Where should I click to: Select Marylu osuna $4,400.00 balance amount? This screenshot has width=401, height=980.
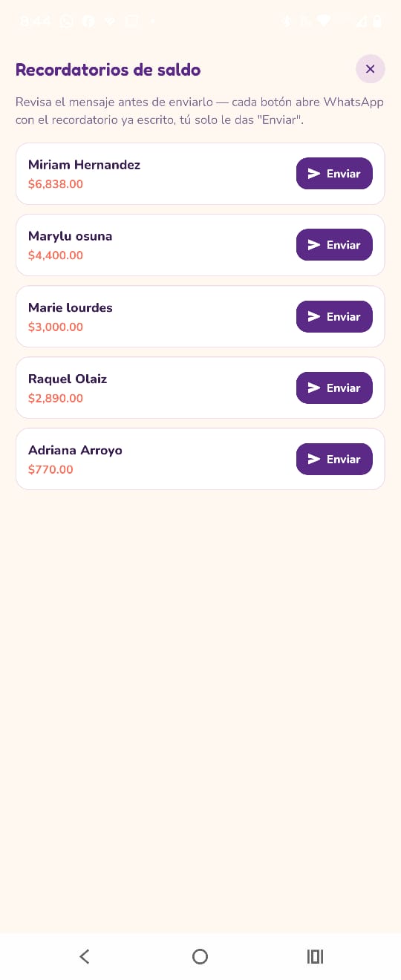point(56,255)
